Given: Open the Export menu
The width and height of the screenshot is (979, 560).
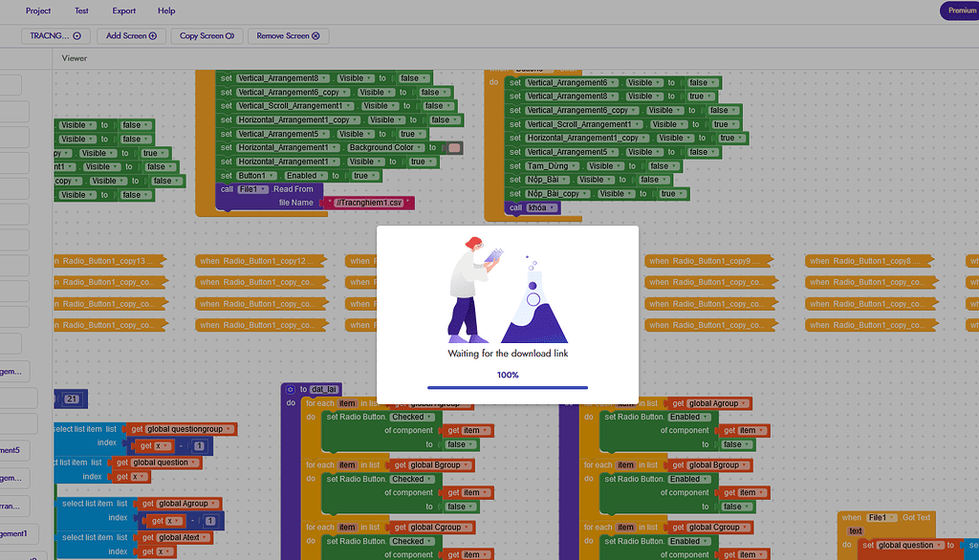Looking at the screenshot, I should (123, 11).
